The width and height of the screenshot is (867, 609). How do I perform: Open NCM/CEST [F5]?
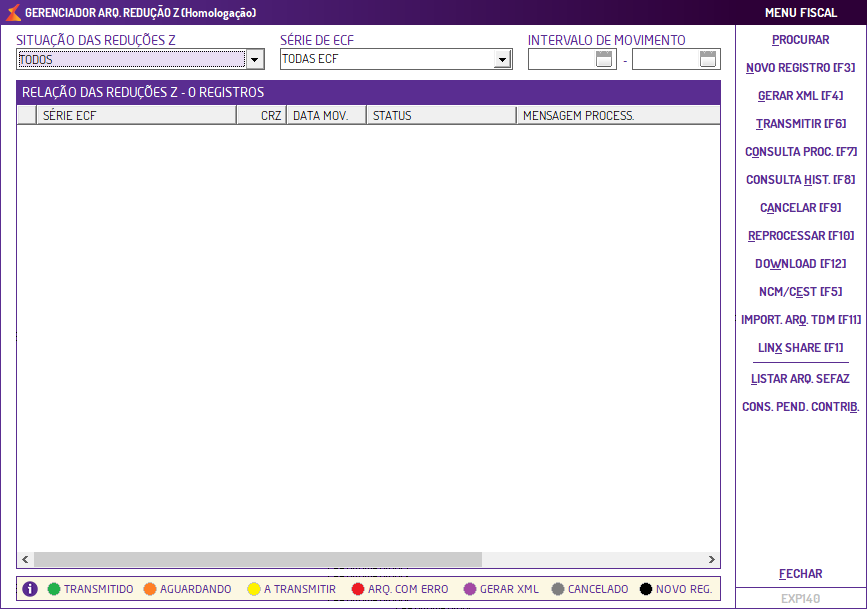tap(801, 292)
